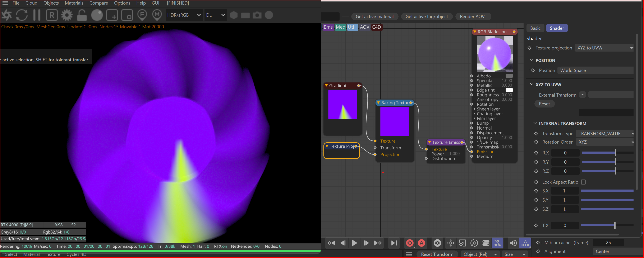Select the focus picker F icon
Screen dimensions: 644x258
tap(142, 15)
